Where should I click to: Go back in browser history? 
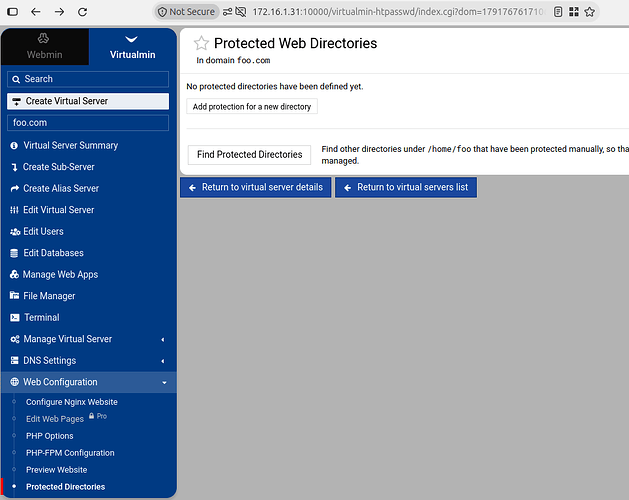click(x=36, y=12)
